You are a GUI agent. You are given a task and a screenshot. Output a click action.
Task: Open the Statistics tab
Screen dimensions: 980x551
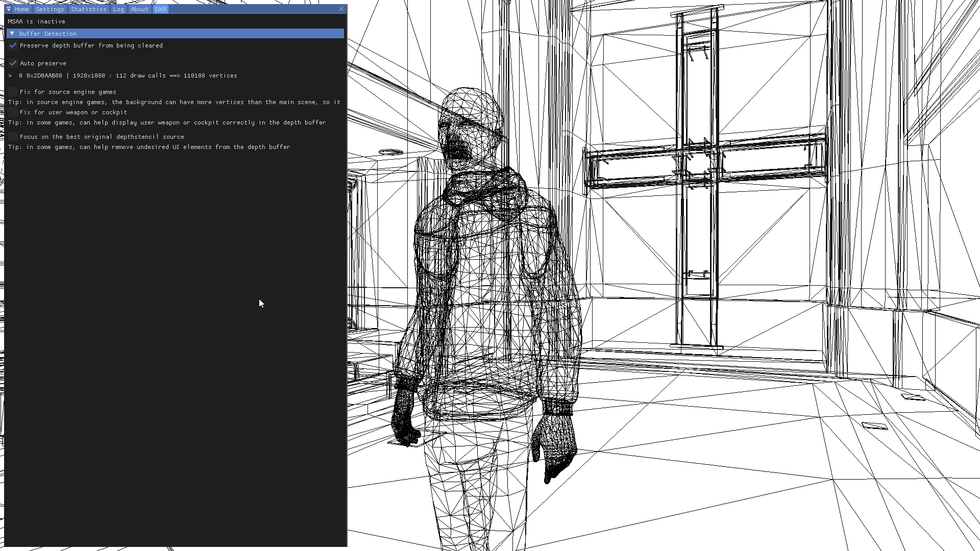(89, 9)
